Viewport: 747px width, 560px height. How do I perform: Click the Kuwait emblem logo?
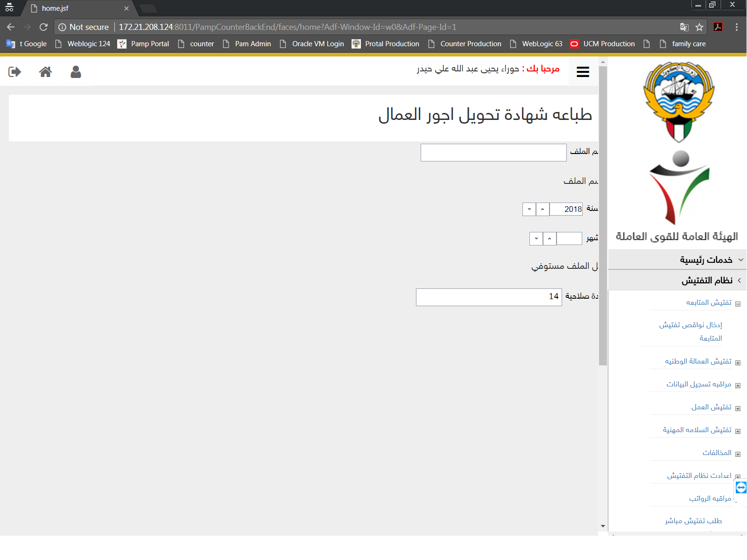coord(679,102)
